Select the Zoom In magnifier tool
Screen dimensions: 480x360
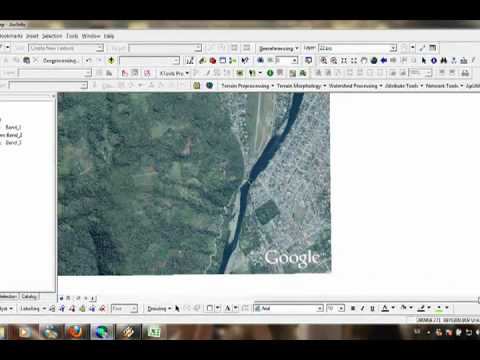(323, 60)
